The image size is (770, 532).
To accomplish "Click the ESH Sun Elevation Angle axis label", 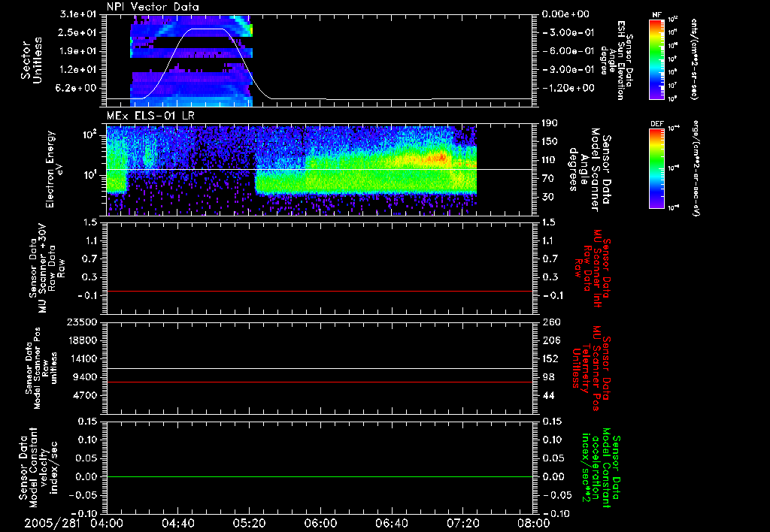I will pos(616,60).
